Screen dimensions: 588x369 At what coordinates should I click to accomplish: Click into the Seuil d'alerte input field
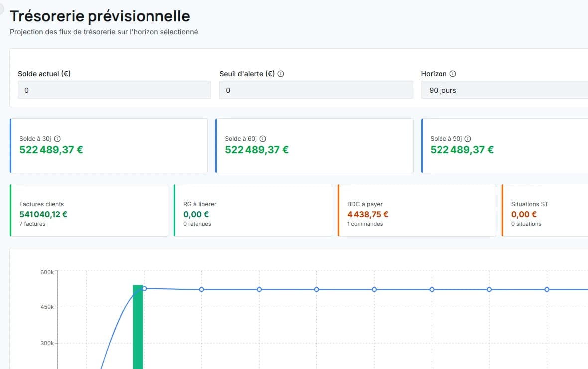tap(316, 90)
